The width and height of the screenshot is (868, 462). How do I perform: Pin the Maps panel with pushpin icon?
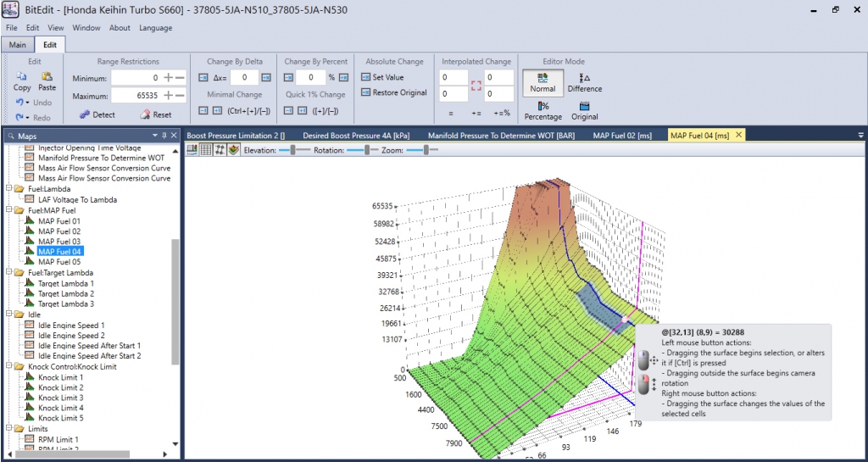[164, 136]
